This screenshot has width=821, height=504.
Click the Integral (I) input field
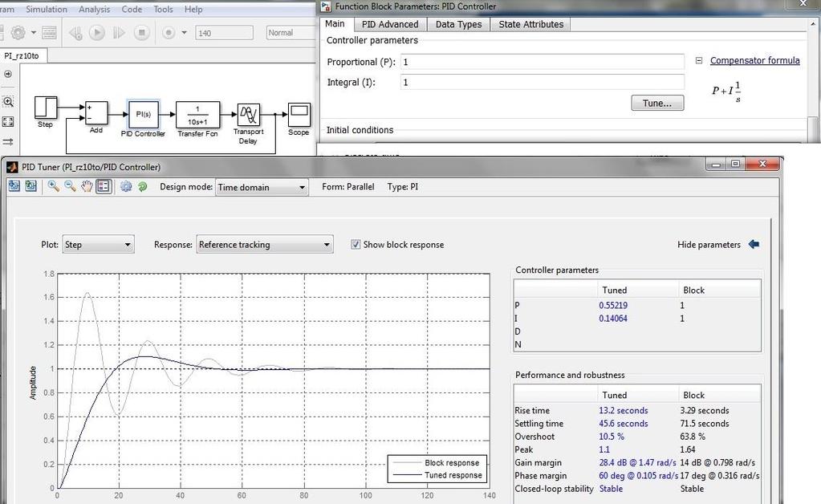point(543,82)
